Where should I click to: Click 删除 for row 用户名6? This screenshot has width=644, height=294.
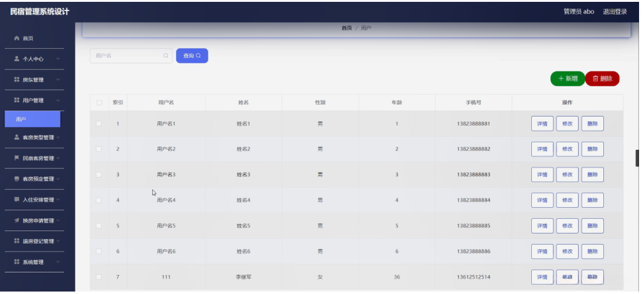coord(593,251)
